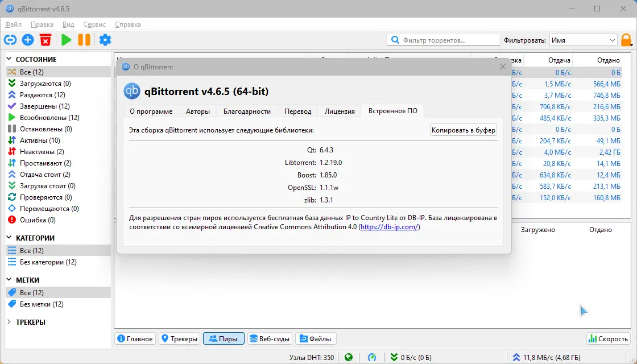Viewport: 637px width, 364px height.
Task: Collapse the МЕТКИ section
Action: point(9,280)
